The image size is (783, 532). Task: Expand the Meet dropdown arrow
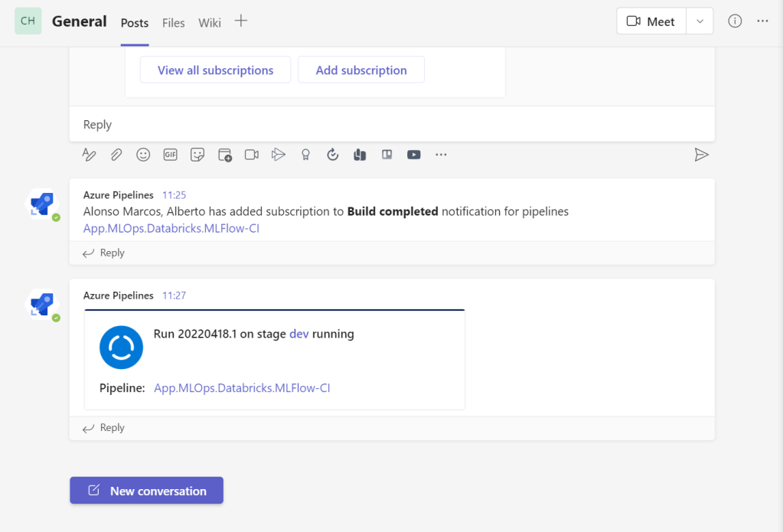(700, 21)
